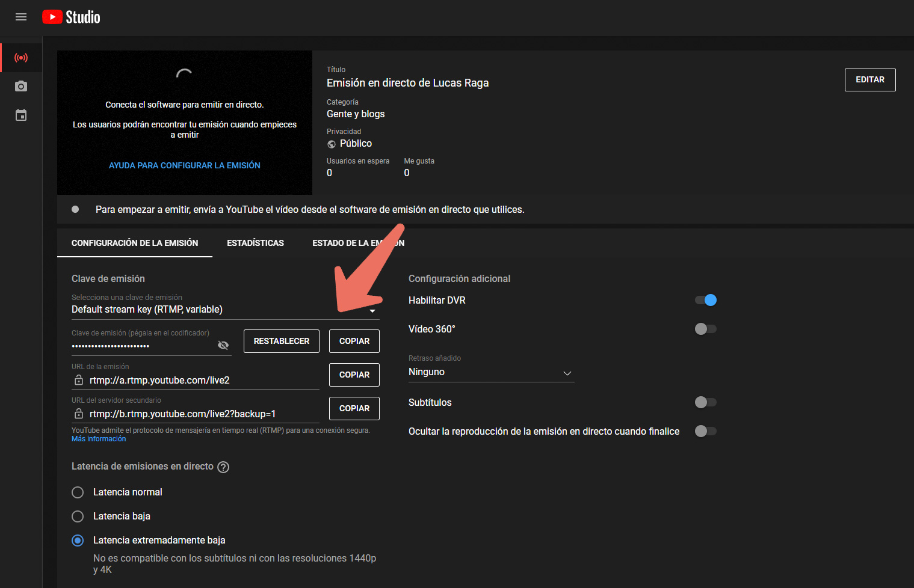The width and height of the screenshot is (914, 588).
Task: Follow the Más información link
Action: coord(99,439)
